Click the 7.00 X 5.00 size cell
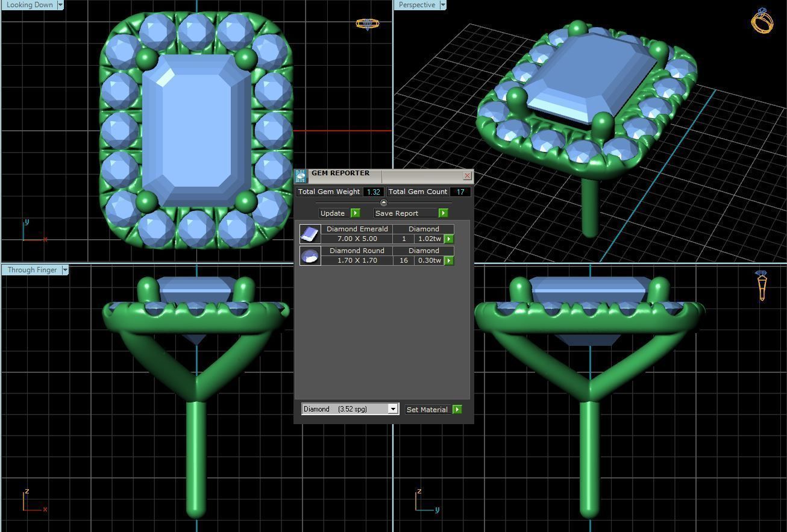This screenshot has width=787, height=532. (357, 239)
